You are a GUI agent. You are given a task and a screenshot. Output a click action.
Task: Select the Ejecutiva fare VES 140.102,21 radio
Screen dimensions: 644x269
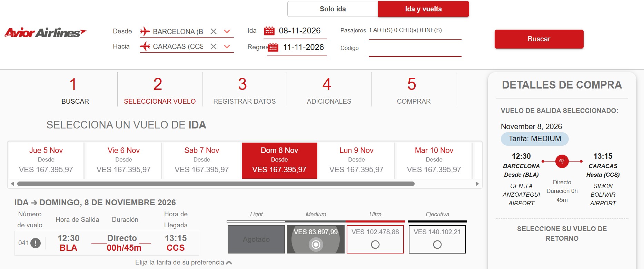click(x=437, y=245)
